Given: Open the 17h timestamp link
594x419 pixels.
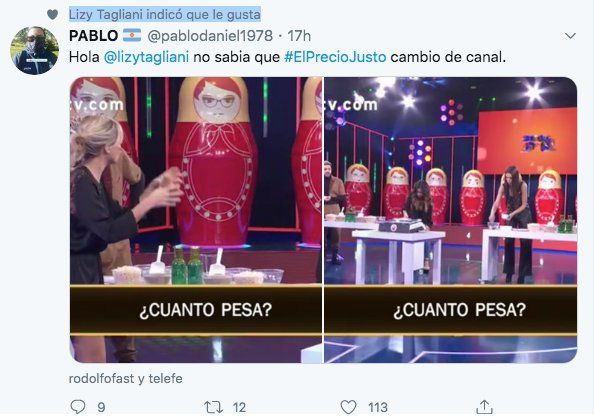Looking at the screenshot, I should [x=299, y=36].
